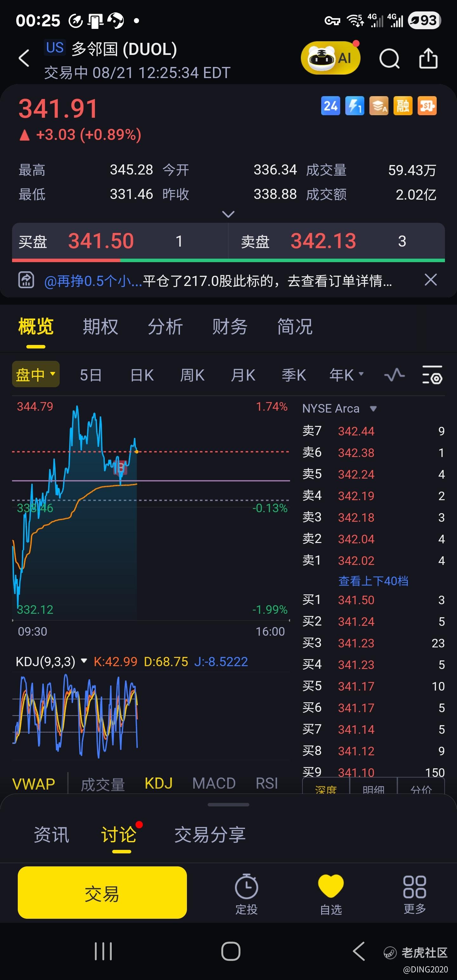Tap the chart comparison wave icon
Screen dimensions: 457x980
pyautogui.click(x=394, y=375)
